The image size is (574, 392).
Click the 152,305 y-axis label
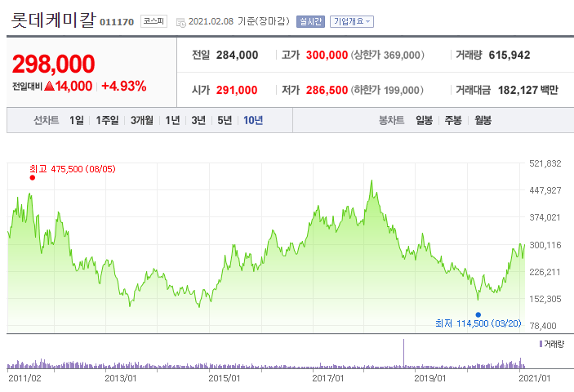545,300
